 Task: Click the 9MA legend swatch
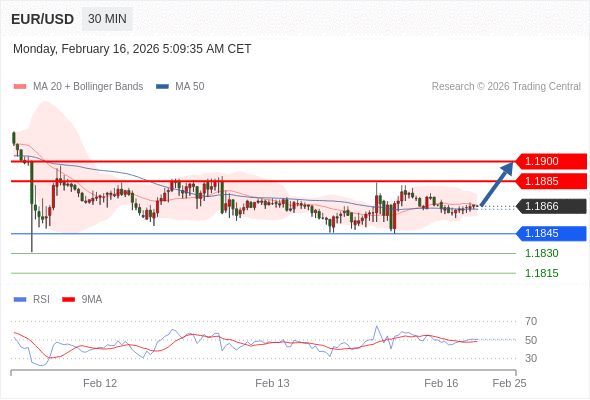click(68, 300)
